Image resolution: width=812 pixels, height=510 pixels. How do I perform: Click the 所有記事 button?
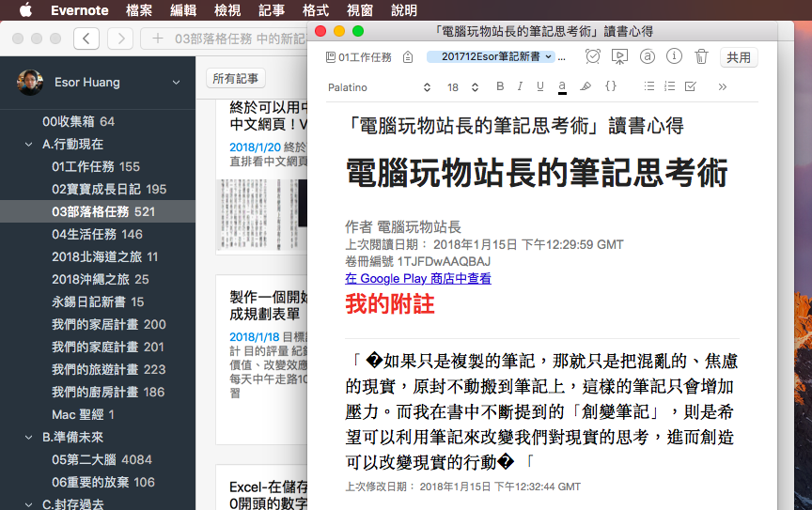pyautogui.click(x=236, y=78)
